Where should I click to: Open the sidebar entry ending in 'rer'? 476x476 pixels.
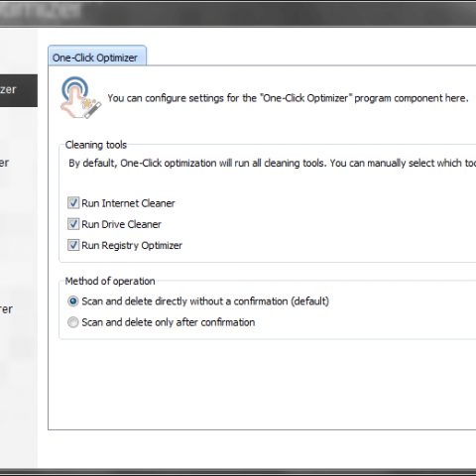tap(7, 309)
